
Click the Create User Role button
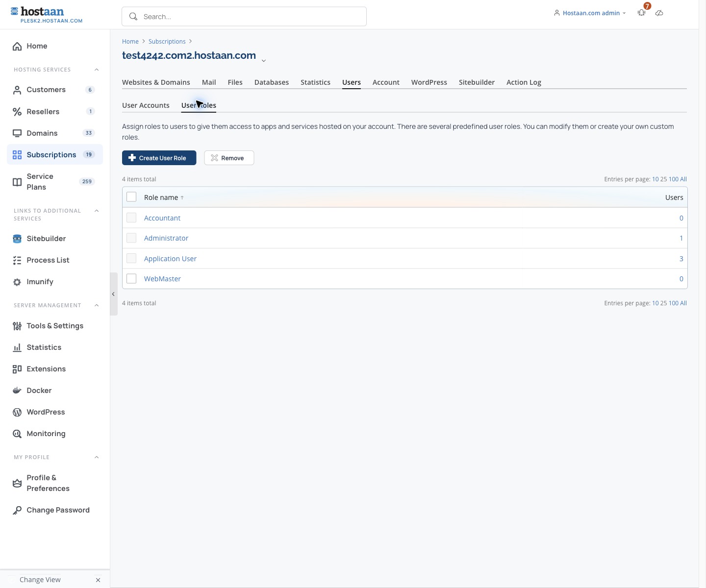coord(159,158)
